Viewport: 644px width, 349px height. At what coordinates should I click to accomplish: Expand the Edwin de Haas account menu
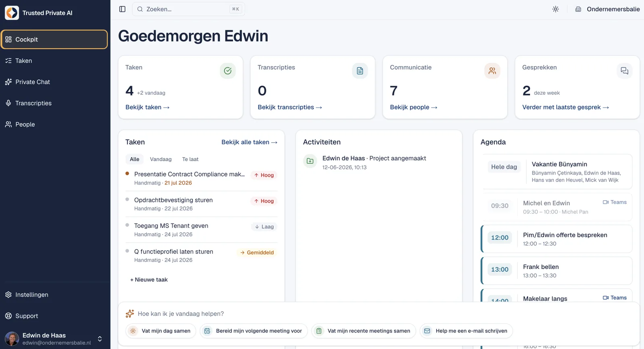pos(100,339)
